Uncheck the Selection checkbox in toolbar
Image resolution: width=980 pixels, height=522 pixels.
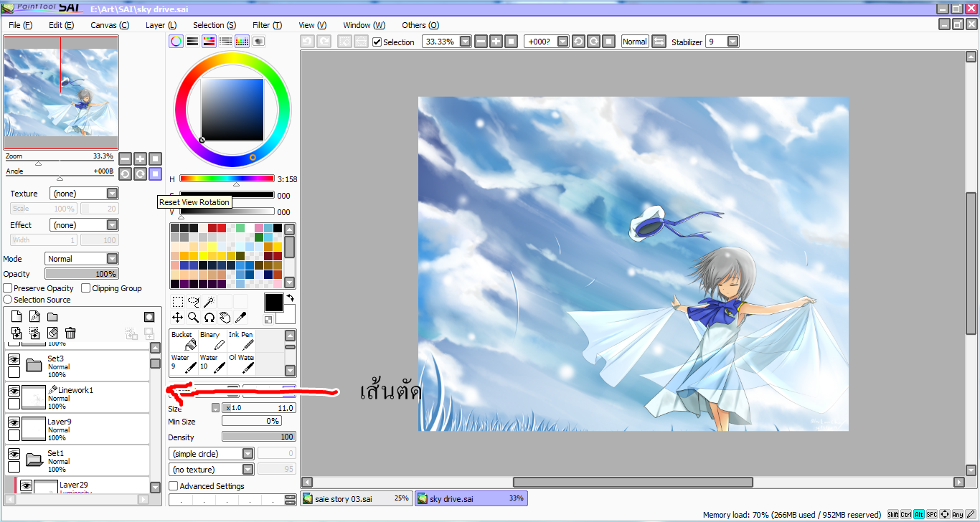(377, 42)
